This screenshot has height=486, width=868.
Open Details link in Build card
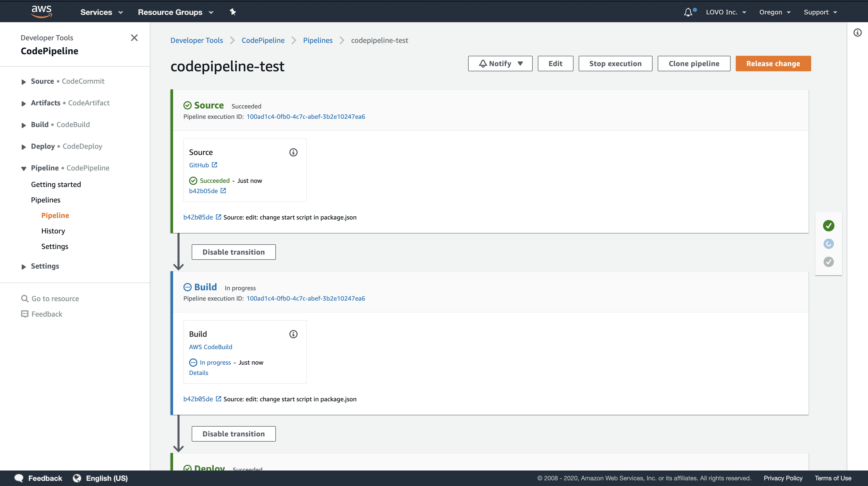(198, 373)
